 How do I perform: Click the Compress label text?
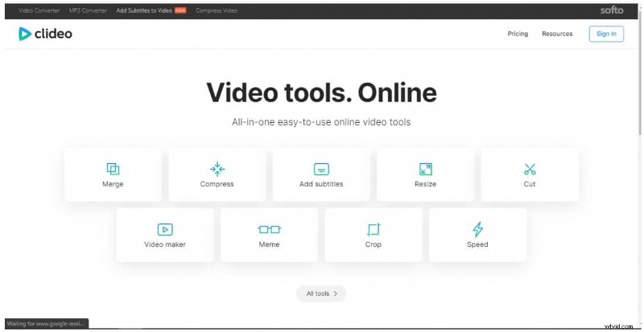(217, 184)
